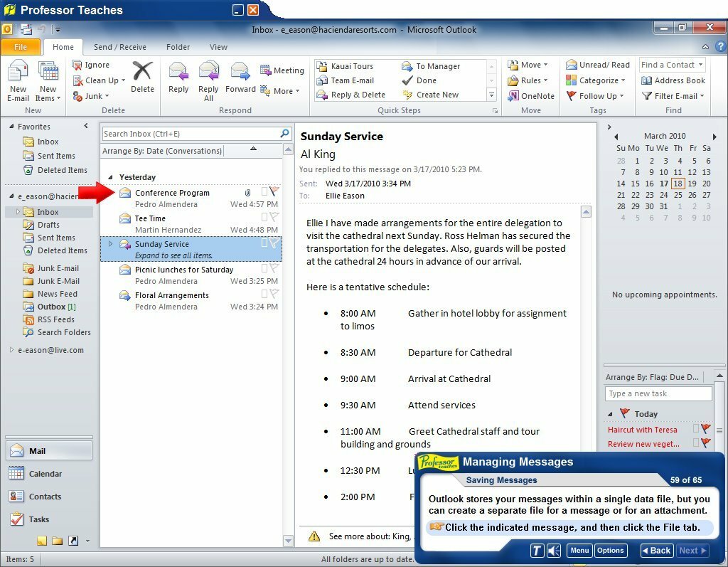The height and width of the screenshot is (567, 728).
Task: Open the Help question mark icon
Action: [x=721, y=46]
